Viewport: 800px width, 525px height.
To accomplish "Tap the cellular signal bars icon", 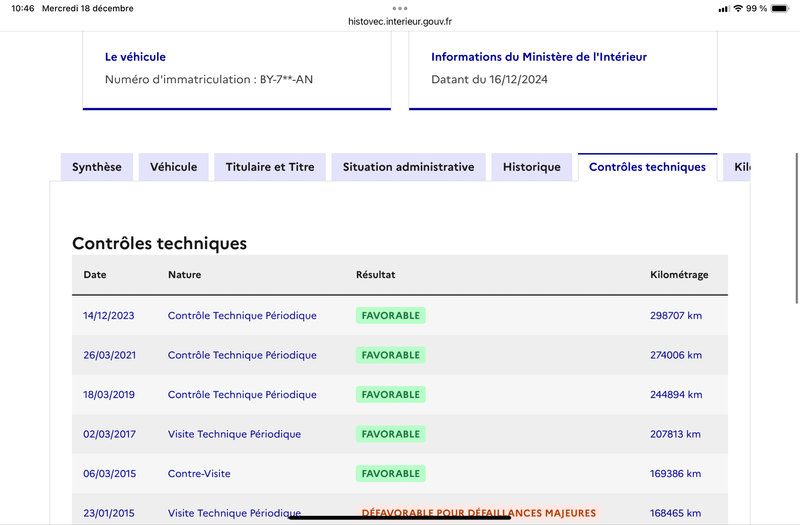I will click(723, 9).
